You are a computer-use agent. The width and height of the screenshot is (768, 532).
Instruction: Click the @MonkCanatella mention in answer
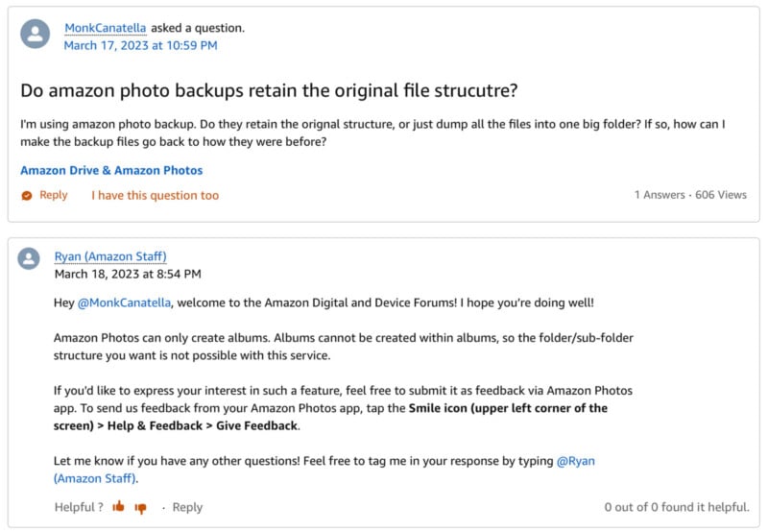pyautogui.click(x=125, y=302)
